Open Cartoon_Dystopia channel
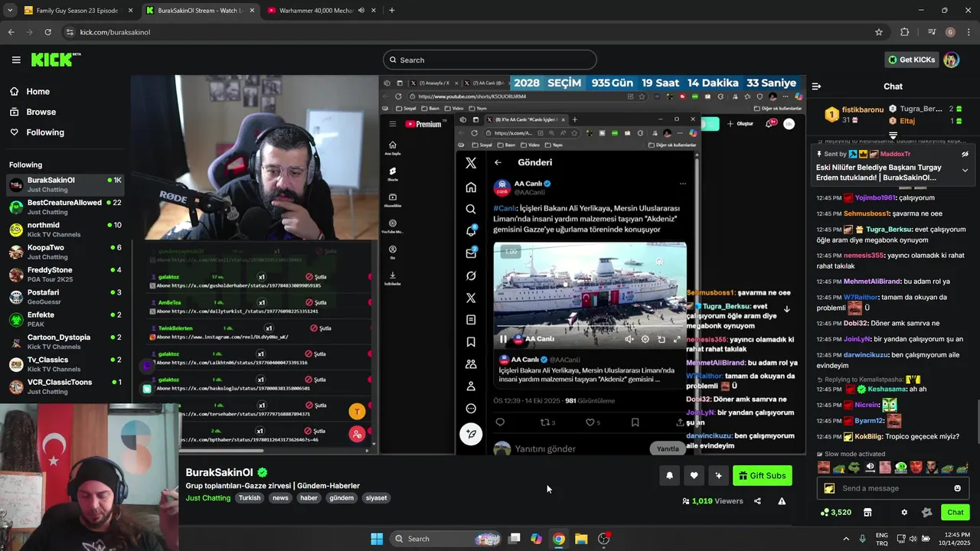The image size is (980, 551). (65, 341)
